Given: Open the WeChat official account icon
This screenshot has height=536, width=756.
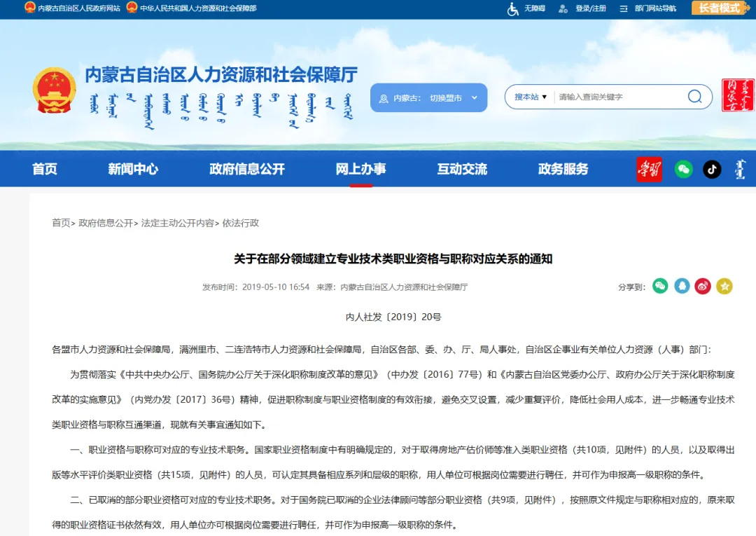Looking at the screenshot, I should pyautogui.click(x=684, y=169).
